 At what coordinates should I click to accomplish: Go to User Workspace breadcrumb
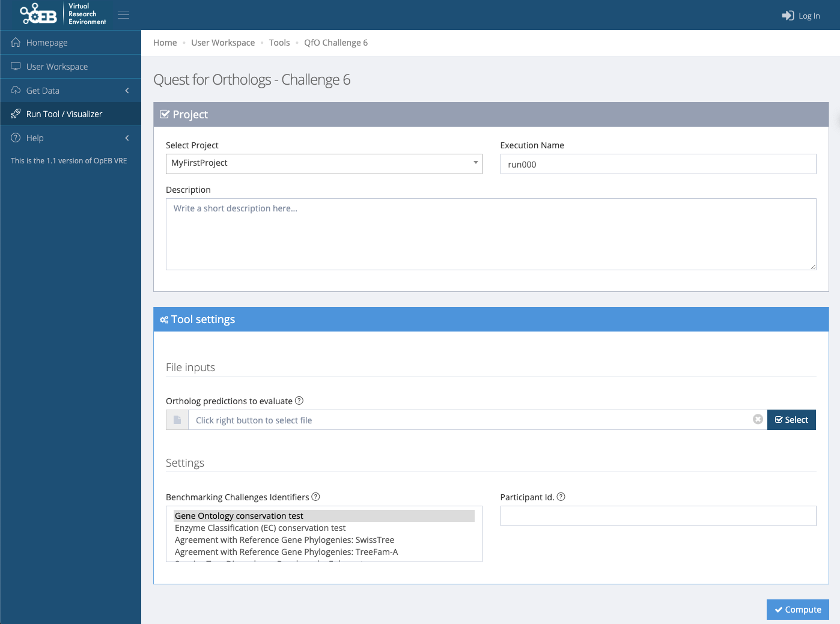click(x=223, y=43)
